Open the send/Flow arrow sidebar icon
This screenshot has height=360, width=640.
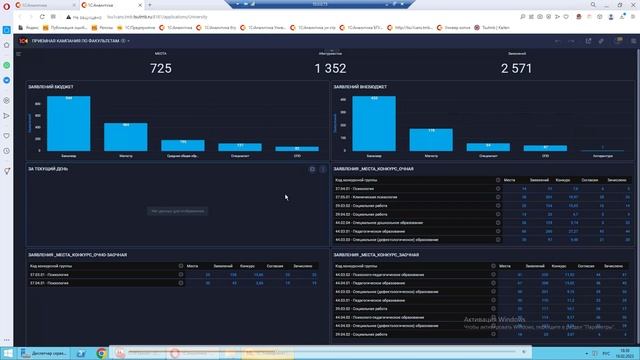[x=7, y=116]
